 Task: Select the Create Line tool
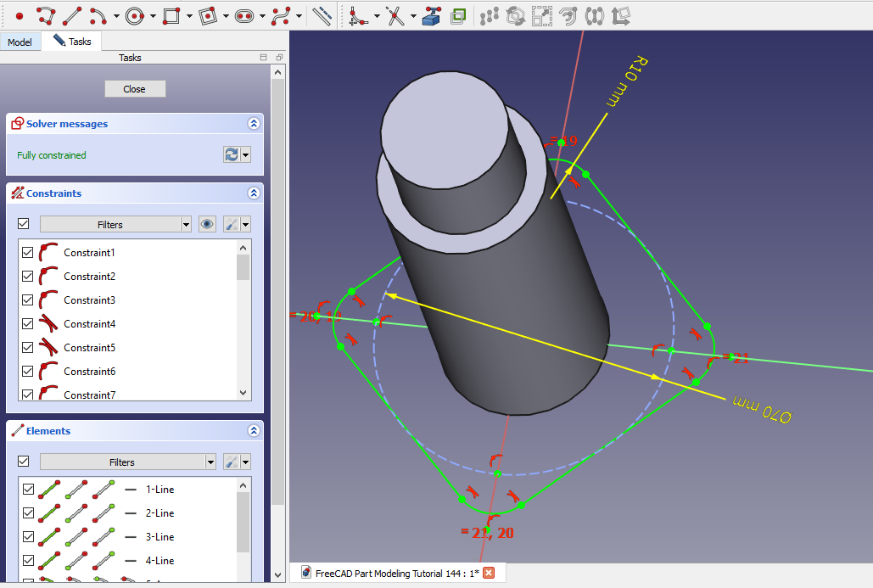(72, 15)
